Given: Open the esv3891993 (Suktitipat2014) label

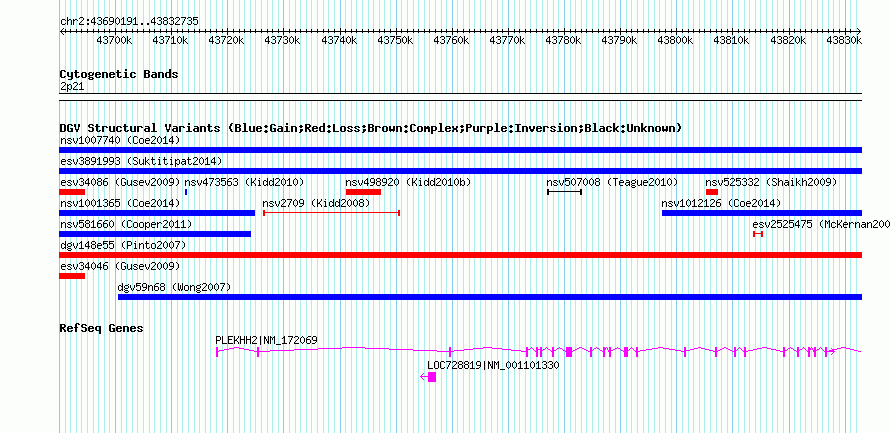Looking at the screenshot, I should click(141, 161).
